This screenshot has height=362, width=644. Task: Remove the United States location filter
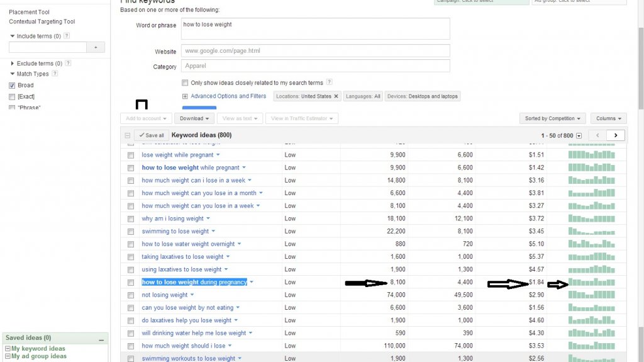[336, 96]
